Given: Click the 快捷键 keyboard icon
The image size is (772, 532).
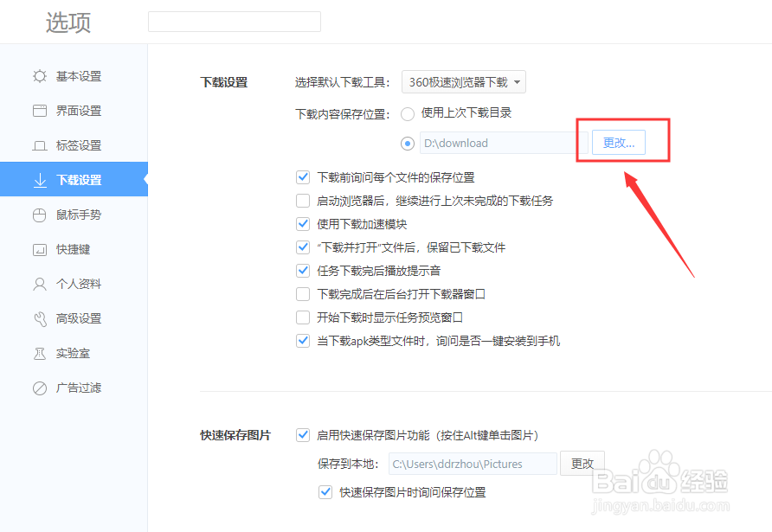Looking at the screenshot, I should [40, 249].
